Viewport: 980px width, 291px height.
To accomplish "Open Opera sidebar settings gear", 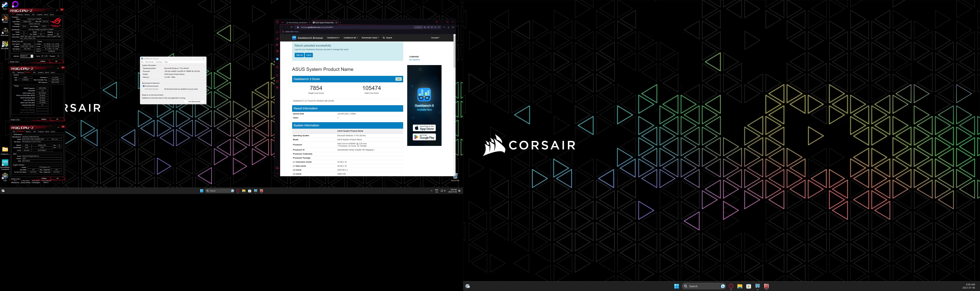I will (x=277, y=88).
